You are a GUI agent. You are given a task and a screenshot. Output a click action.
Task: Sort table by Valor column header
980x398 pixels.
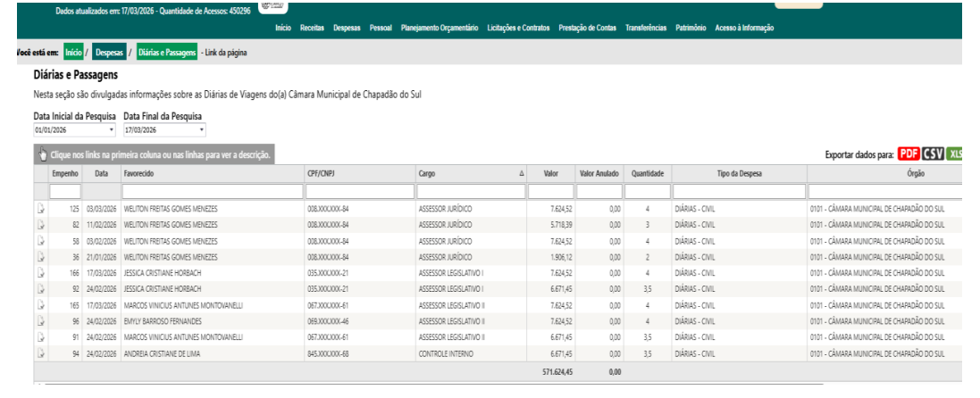[550, 173]
